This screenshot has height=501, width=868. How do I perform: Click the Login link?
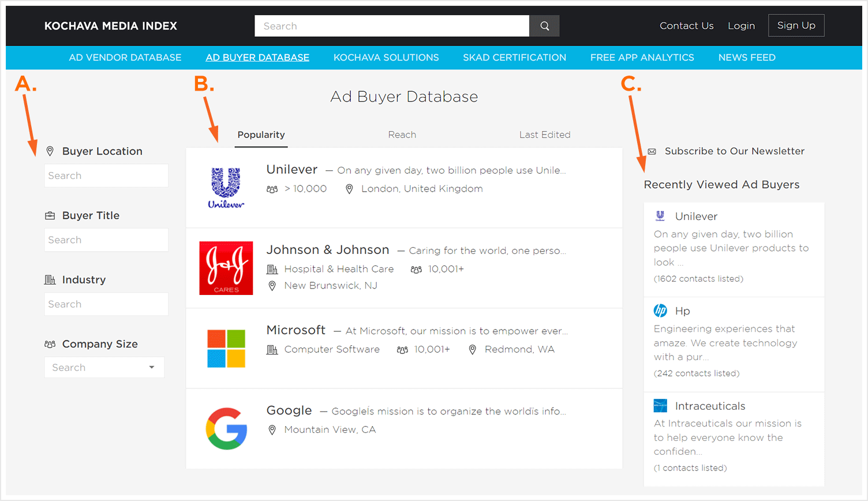pyautogui.click(x=742, y=26)
